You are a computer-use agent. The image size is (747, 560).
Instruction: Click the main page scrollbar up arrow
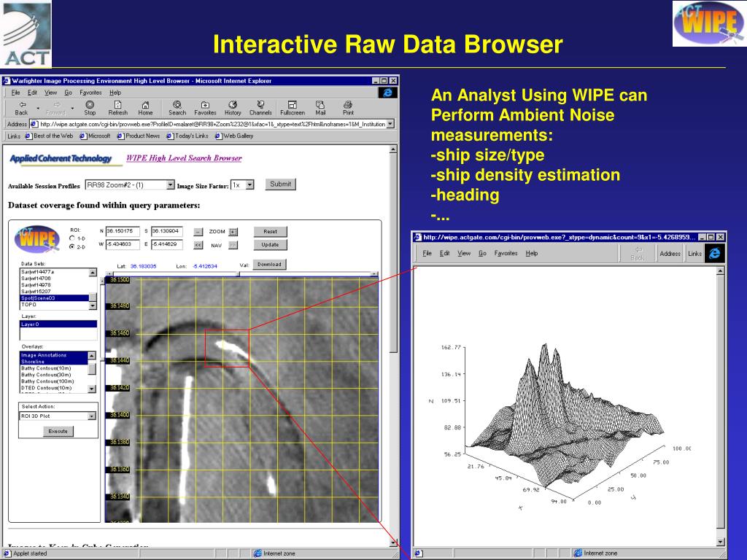[393, 149]
